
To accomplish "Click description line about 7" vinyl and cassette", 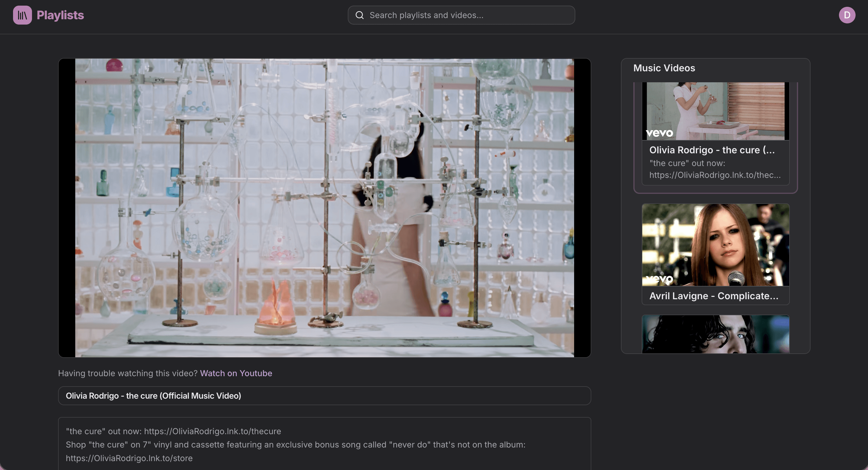I will pyautogui.click(x=296, y=445).
